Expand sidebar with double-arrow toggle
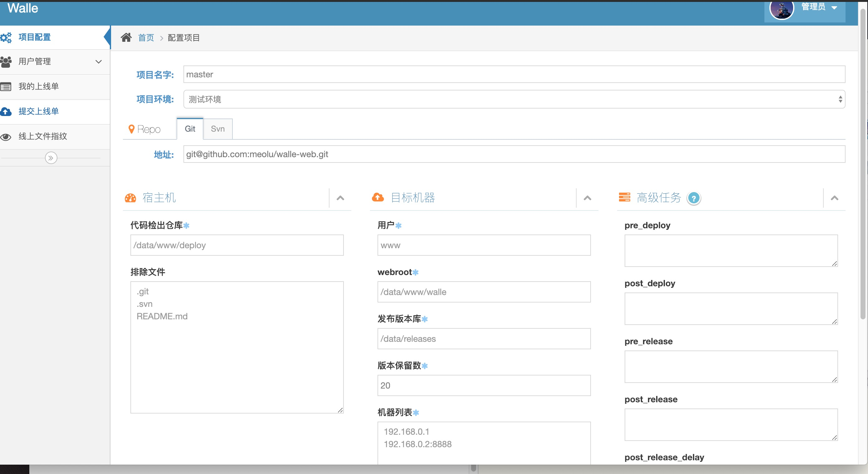Viewport: 868px width, 474px height. coord(51,158)
